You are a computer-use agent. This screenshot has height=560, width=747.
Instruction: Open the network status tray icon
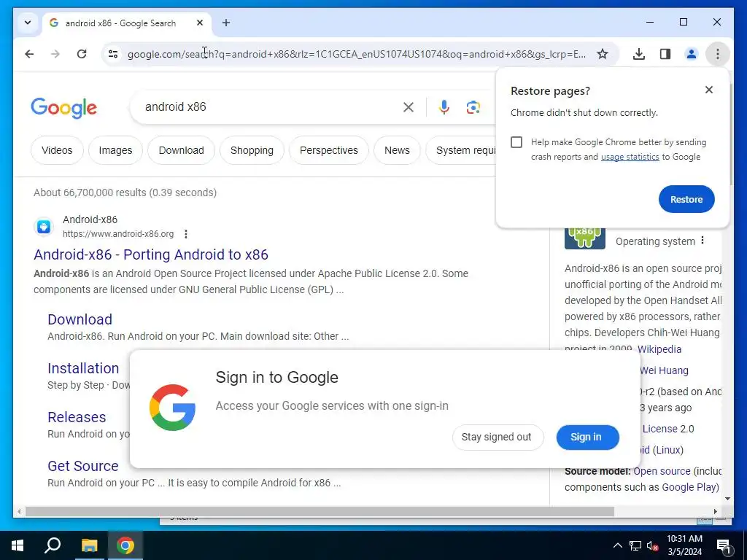(x=635, y=545)
